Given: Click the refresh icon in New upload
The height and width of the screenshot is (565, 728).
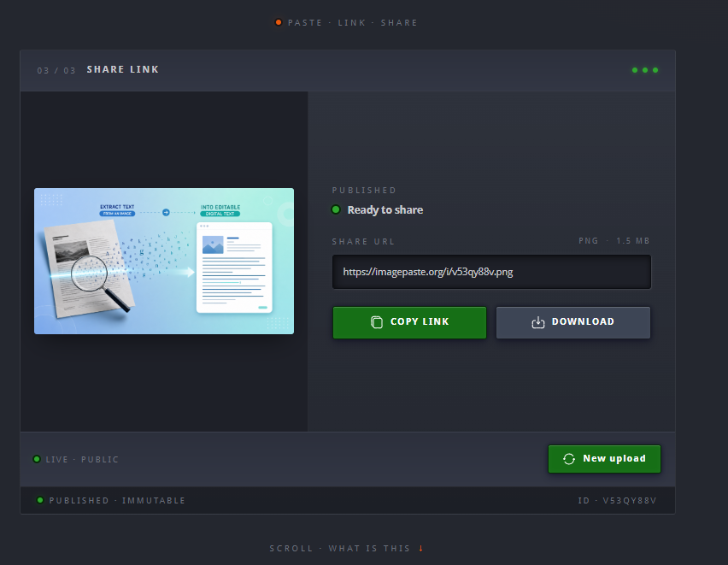Looking at the screenshot, I should coord(569,459).
